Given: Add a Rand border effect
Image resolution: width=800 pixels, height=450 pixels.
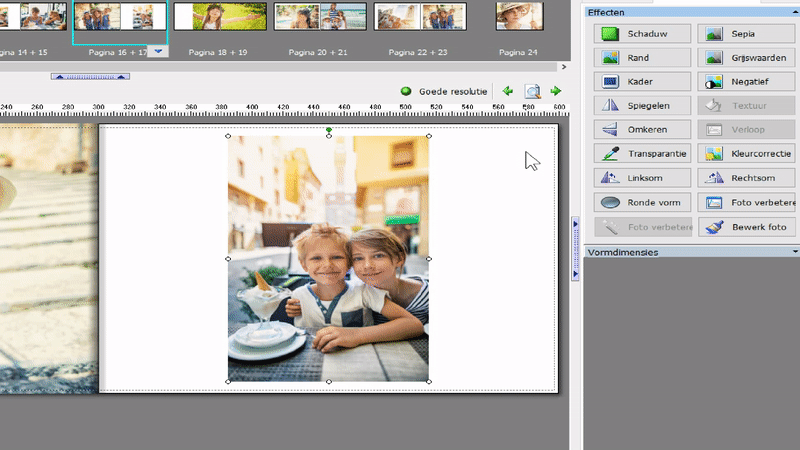Looking at the screenshot, I should [644, 58].
